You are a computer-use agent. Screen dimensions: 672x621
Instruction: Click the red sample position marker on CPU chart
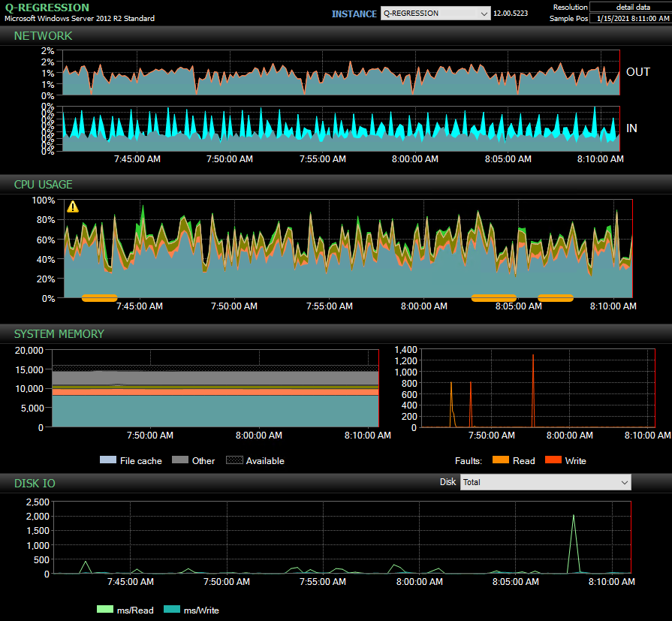pos(633,248)
